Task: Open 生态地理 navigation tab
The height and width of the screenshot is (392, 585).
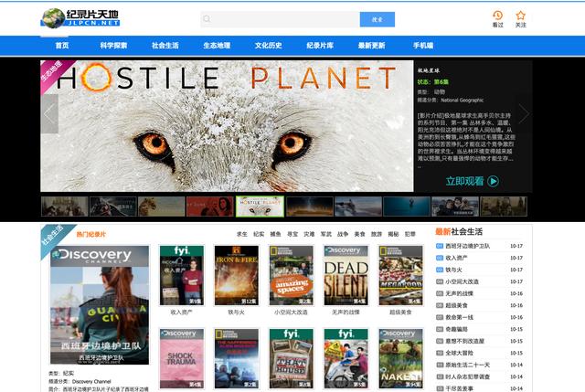Action: pos(217,46)
